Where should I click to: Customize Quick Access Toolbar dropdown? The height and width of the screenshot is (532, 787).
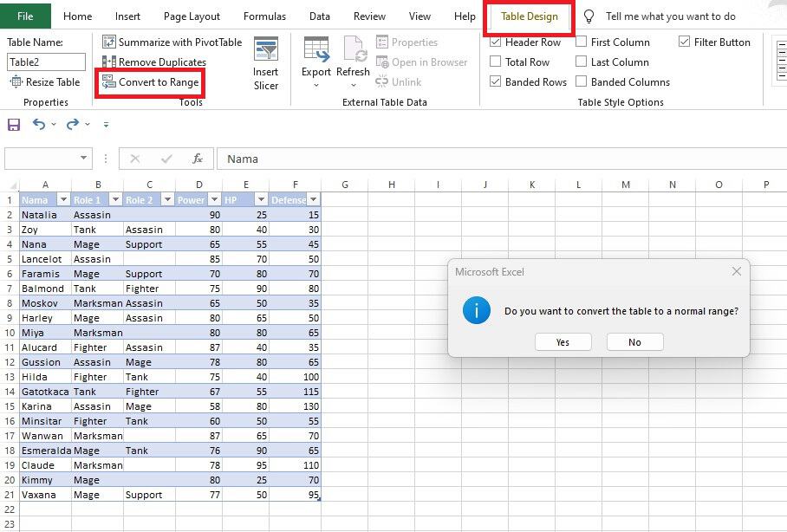pyautogui.click(x=106, y=125)
